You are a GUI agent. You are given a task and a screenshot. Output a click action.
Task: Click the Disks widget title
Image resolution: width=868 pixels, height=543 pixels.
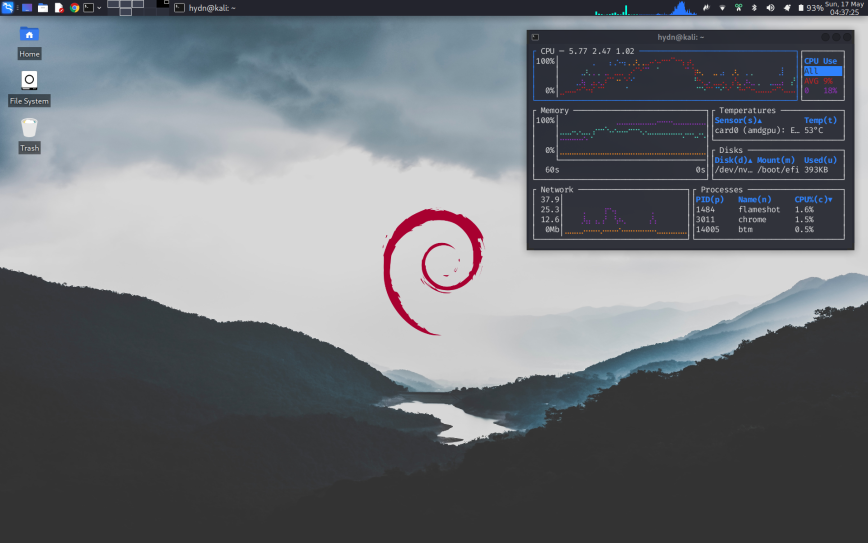[x=731, y=150]
